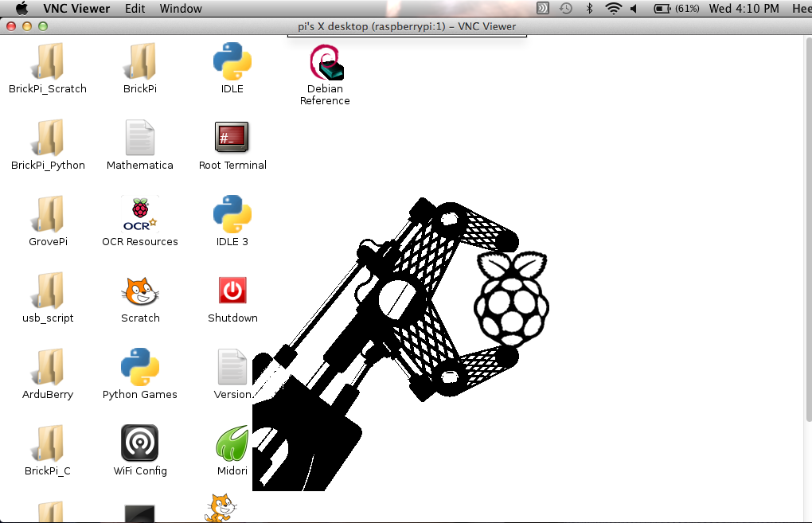This screenshot has width=812, height=523.
Task: Open the usb_script folder
Action: 48,291
